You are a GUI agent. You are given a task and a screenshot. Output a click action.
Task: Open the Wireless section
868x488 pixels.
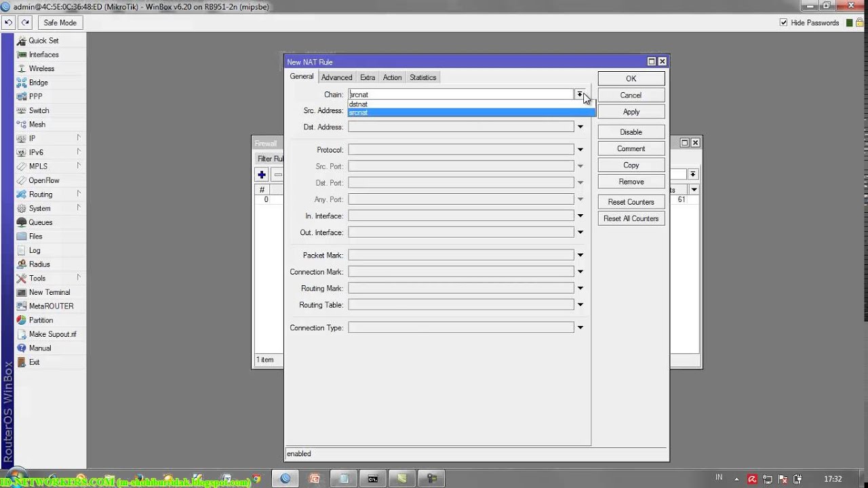click(x=42, y=68)
